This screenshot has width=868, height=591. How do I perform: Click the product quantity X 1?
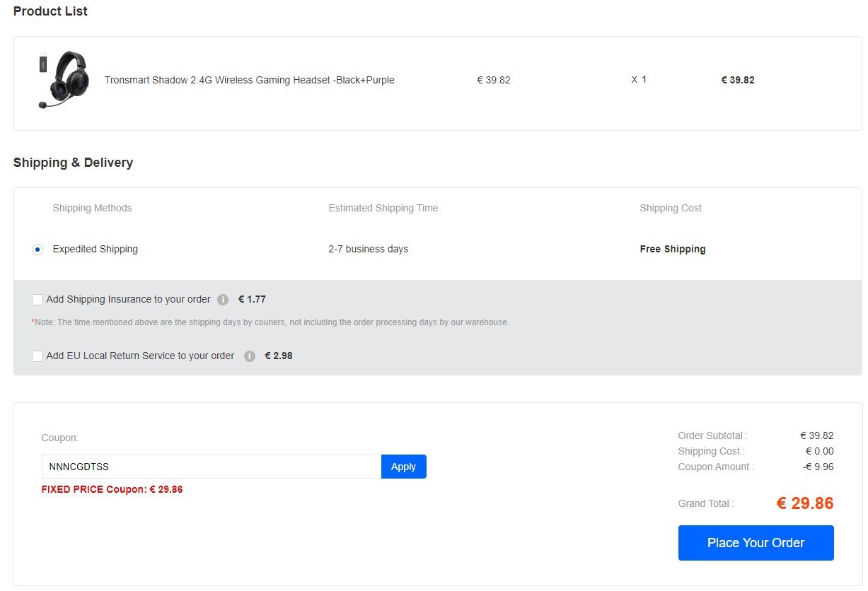coord(640,80)
